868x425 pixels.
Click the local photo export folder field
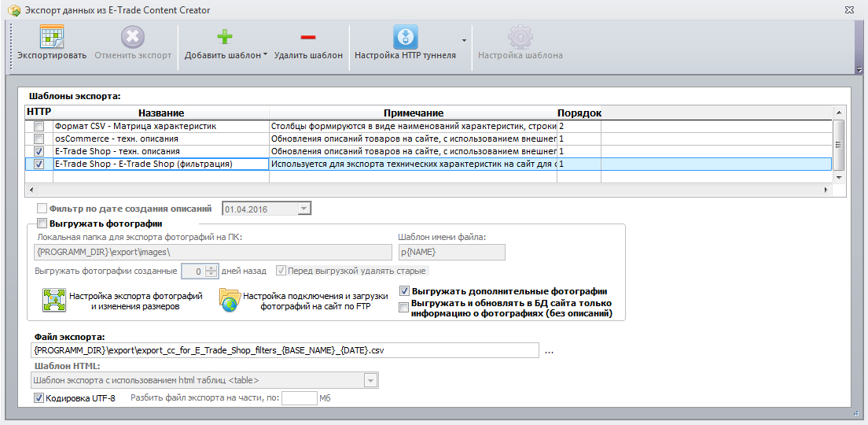[x=212, y=252]
